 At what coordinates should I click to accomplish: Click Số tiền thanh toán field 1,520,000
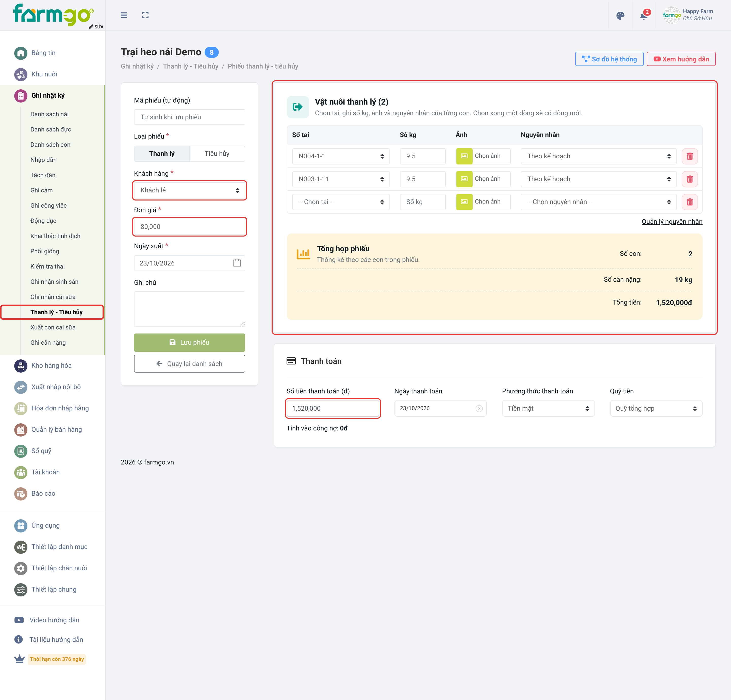coord(333,409)
